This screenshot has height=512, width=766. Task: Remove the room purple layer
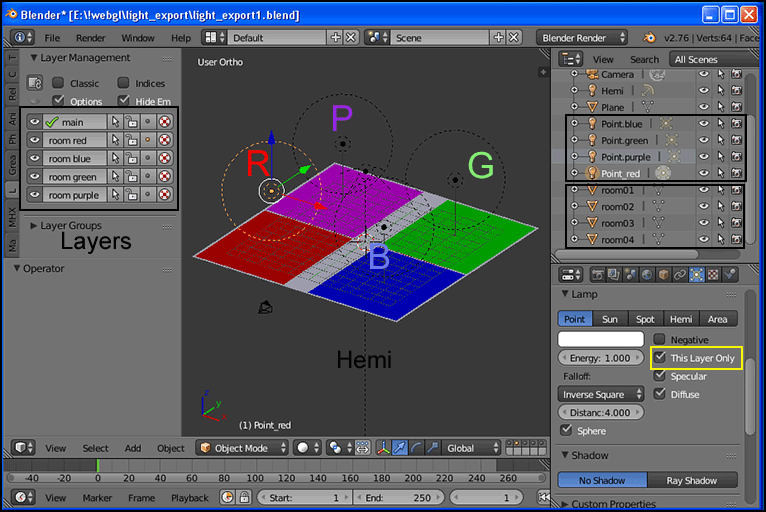coord(165,195)
